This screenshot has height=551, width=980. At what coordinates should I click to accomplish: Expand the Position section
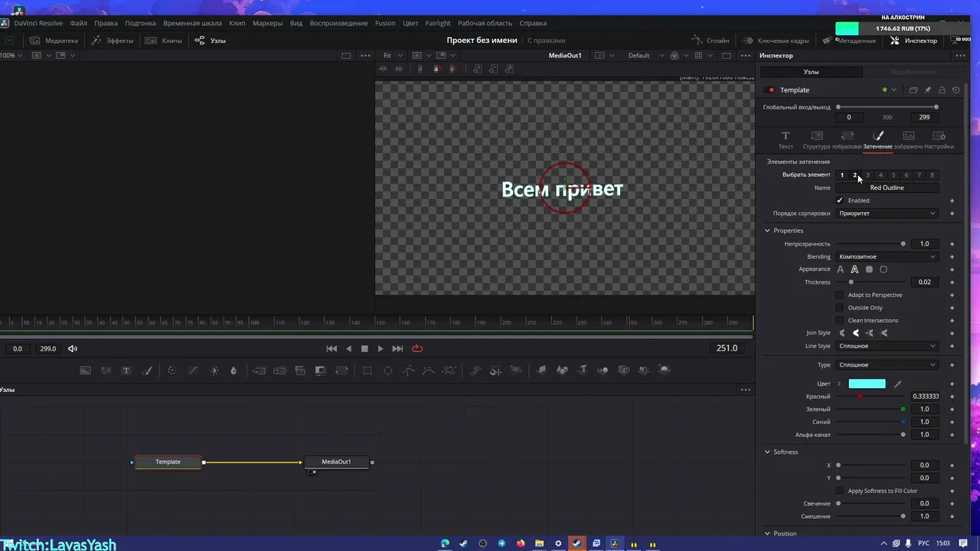tap(768, 533)
